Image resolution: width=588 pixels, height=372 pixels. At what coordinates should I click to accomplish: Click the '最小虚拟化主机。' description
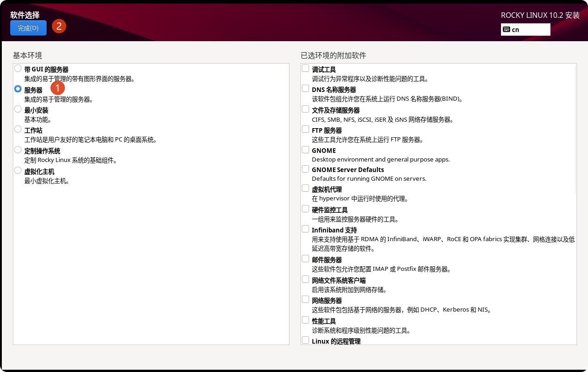[x=47, y=181]
